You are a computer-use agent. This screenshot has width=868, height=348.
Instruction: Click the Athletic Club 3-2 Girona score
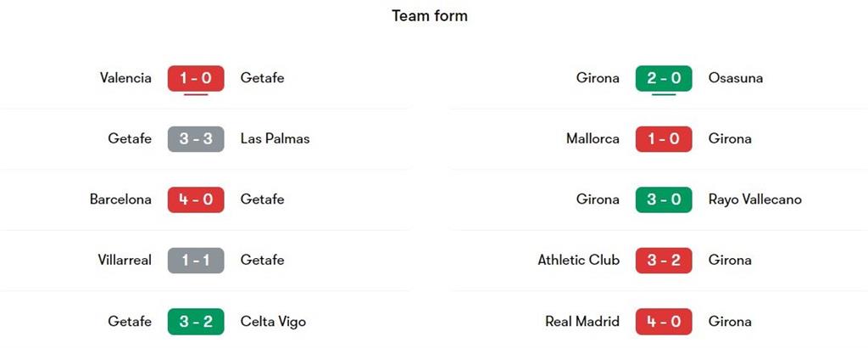[x=664, y=261]
